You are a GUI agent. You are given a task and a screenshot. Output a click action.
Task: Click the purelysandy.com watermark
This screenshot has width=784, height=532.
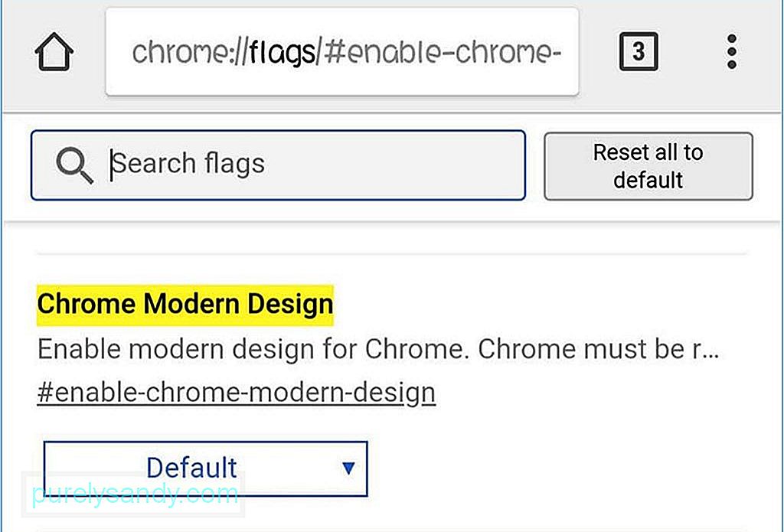135,494
